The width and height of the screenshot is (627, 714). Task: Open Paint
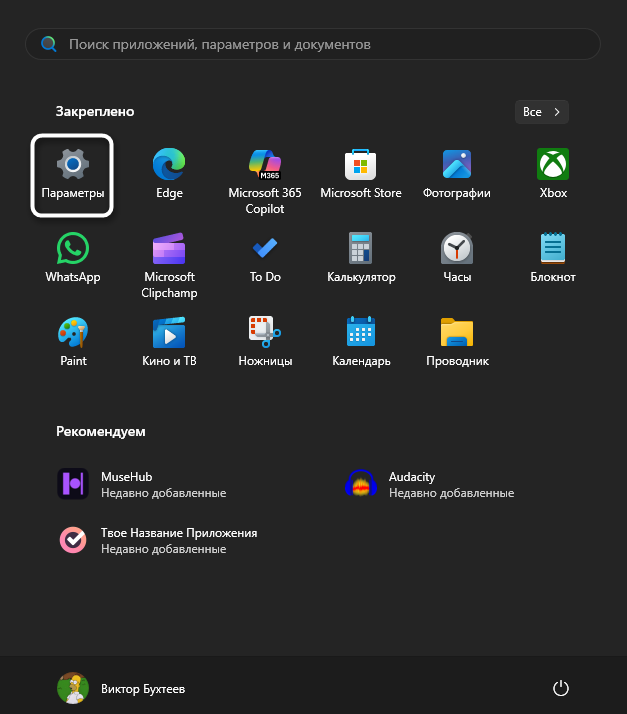coord(73,343)
